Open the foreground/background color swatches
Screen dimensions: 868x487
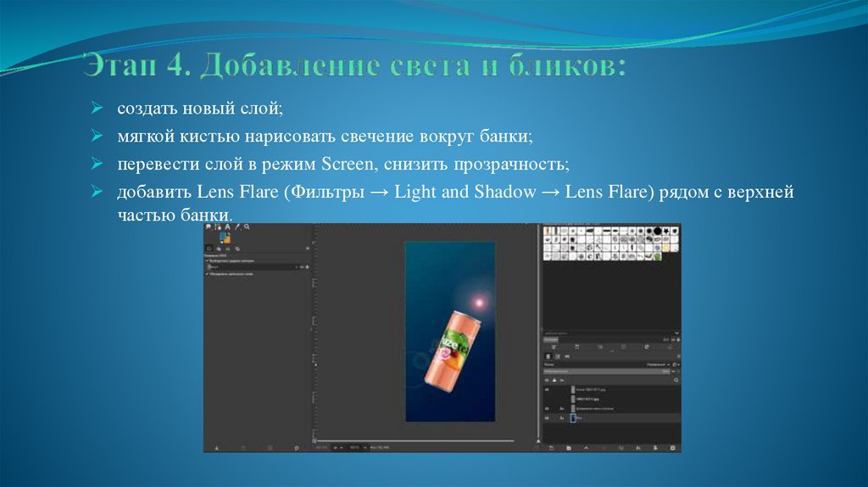(225, 238)
